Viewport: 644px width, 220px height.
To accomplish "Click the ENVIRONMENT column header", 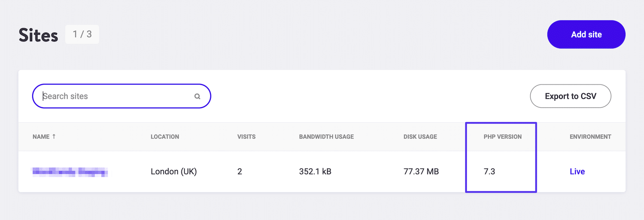I will coord(590,137).
